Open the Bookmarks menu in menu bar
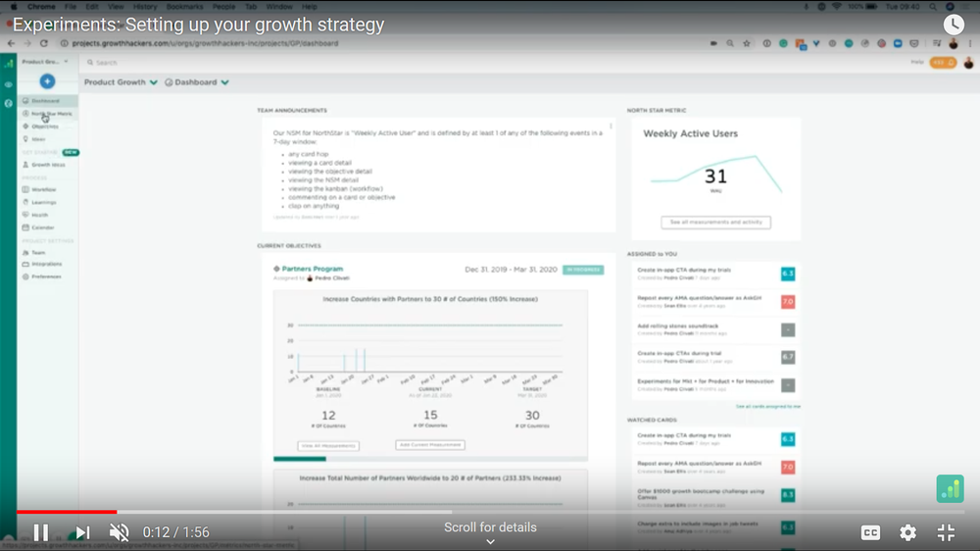The image size is (980, 551). (184, 6)
